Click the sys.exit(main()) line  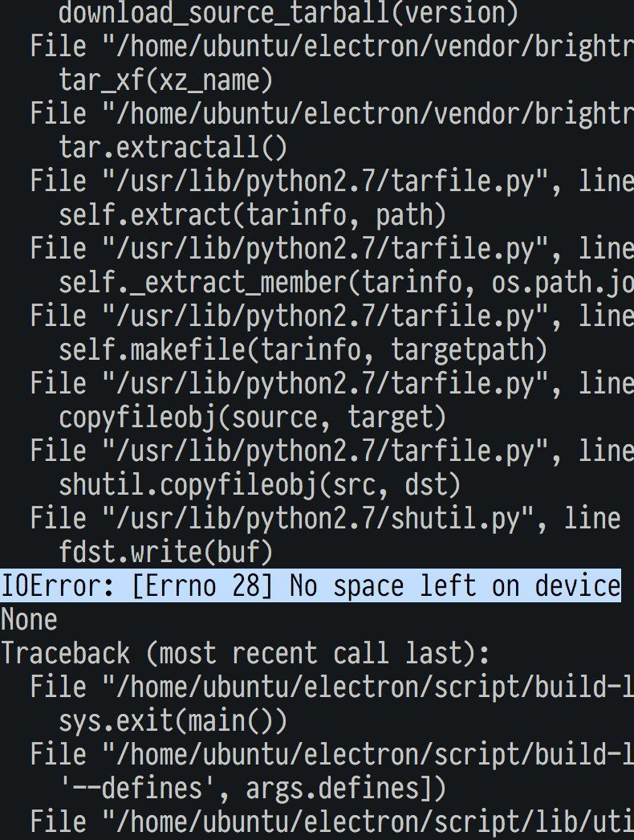tap(173, 721)
